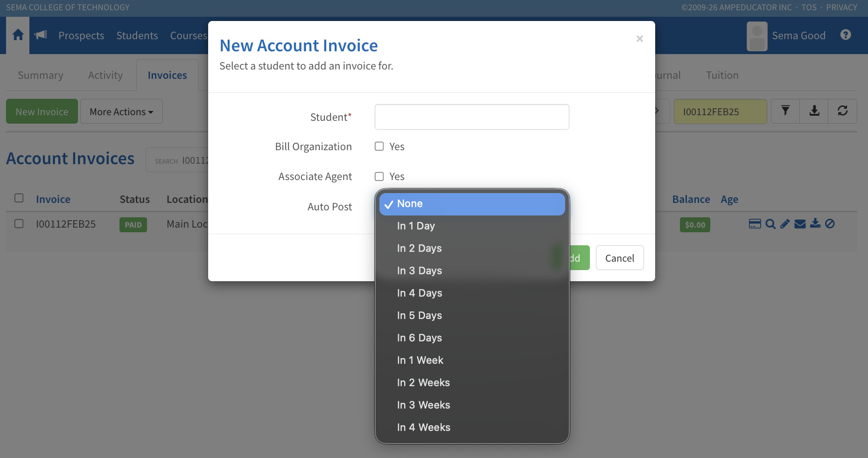Viewport: 868px width, 458px height.
Task: Sort by Balance column header
Action: point(691,199)
